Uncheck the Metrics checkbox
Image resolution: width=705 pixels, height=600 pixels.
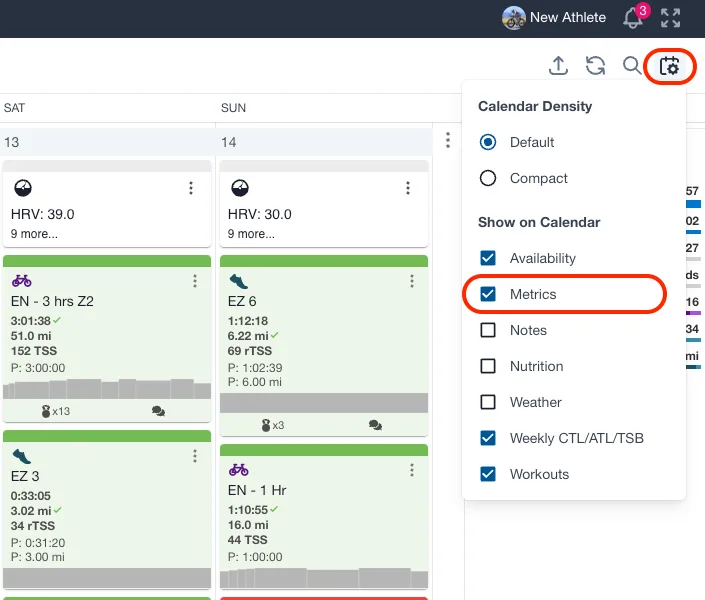(488, 294)
